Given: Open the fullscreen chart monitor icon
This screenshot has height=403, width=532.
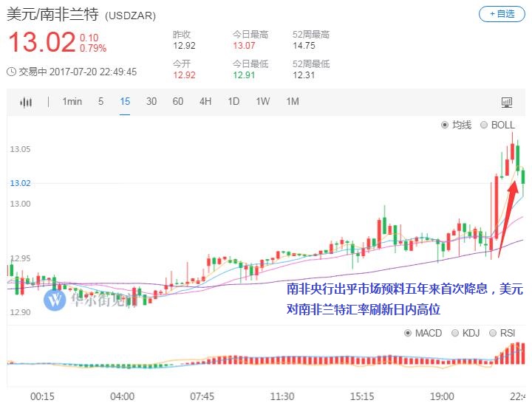Looking at the screenshot, I should tap(507, 102).
